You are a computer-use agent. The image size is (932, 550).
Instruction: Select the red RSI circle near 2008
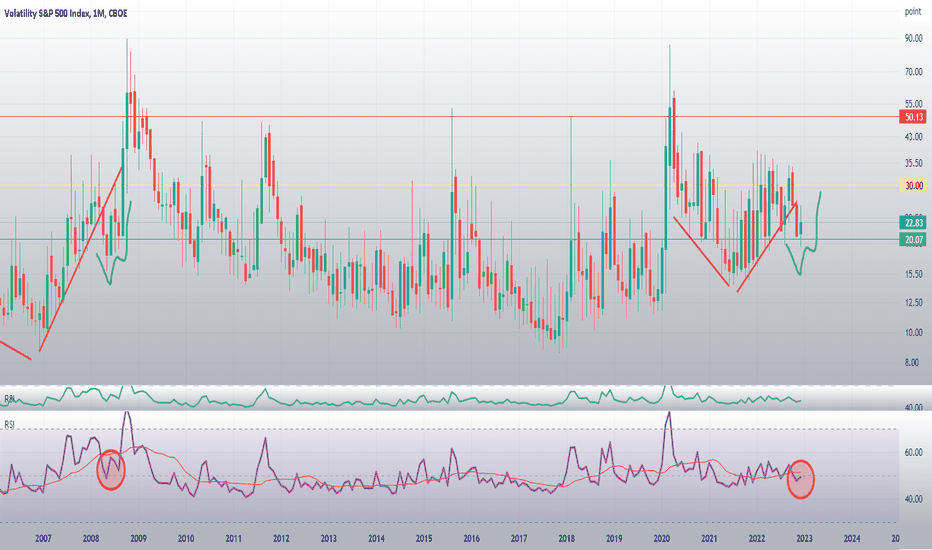click(x=111, y=470)
